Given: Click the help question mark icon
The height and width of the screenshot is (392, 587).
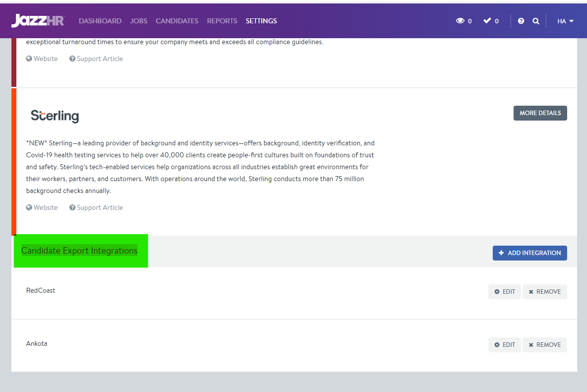Looking at the screenshot, I should [521, 21].
